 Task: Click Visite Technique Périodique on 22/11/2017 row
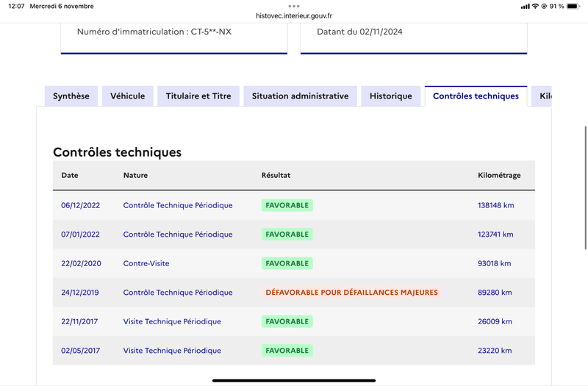click(172, 321)
